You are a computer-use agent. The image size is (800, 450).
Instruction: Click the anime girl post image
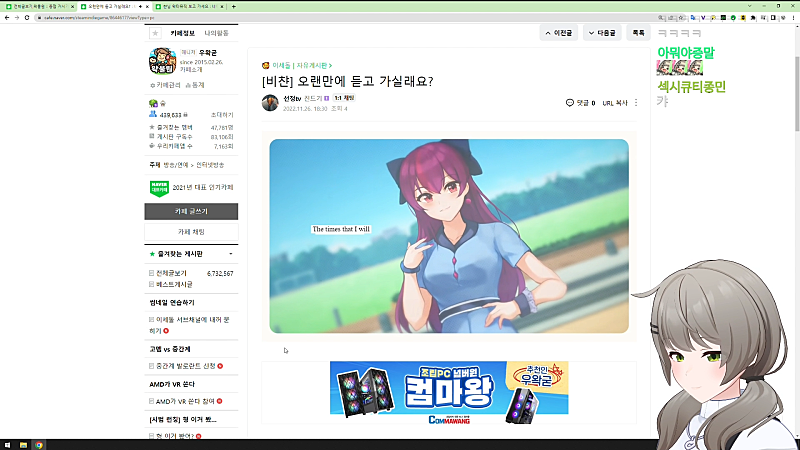point(449,236)
